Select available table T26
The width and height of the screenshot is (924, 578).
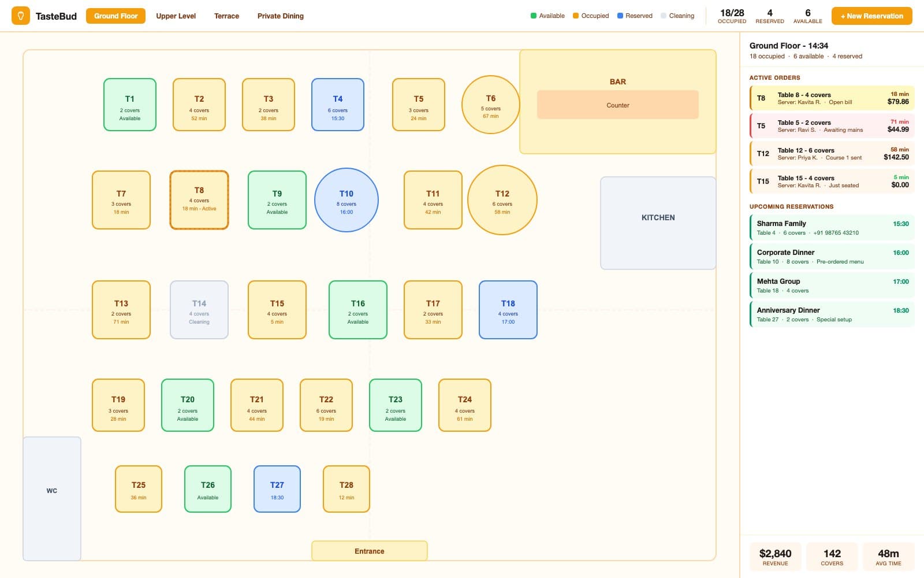pyautogui.click(x=208, y=489)
